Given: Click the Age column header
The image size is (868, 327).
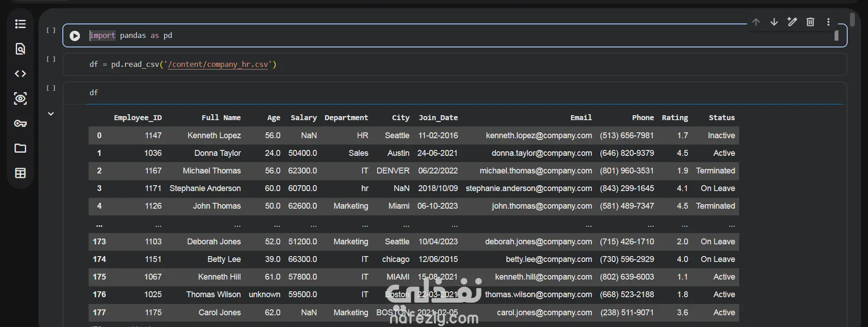Looking at the screenshot, I should point(274,118).
